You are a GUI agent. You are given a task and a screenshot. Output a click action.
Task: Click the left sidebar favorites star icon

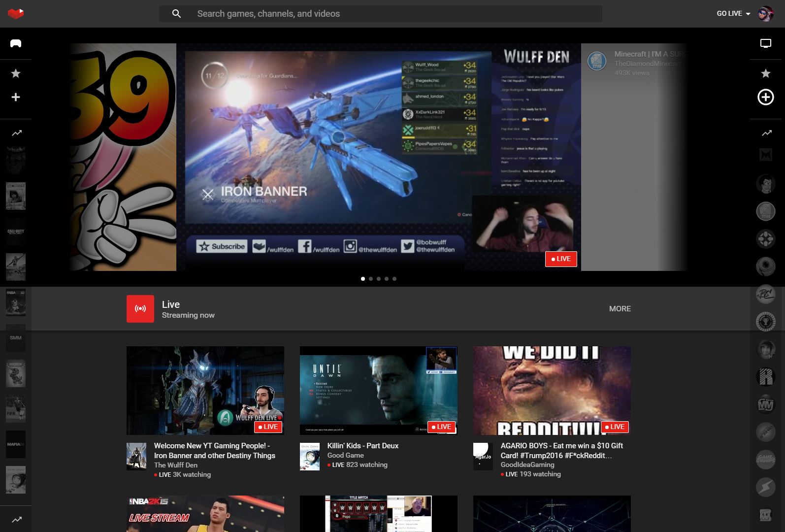[16, 73]
